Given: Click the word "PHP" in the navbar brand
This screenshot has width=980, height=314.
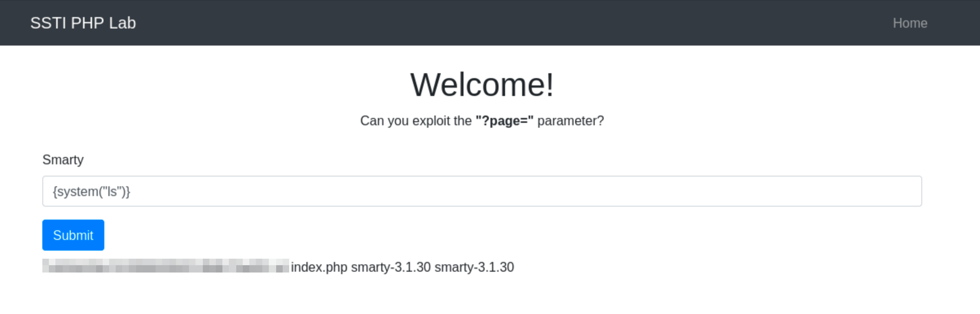Looking at the screenshot, I should coord(87,23).
